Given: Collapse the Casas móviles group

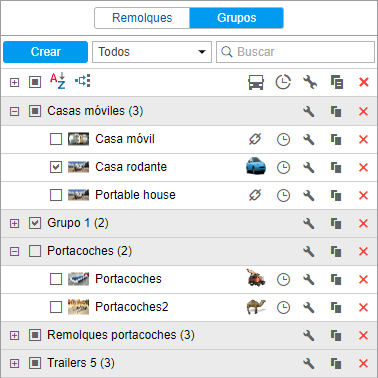Looking at the screenshot, I should pyautogui.click(x=14, y=111).
